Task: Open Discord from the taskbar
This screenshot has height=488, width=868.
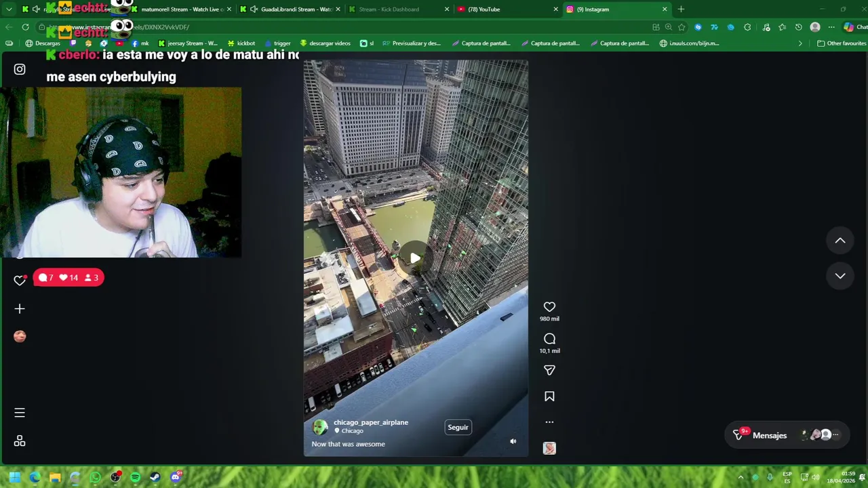Action: click(x=176, y=477)
